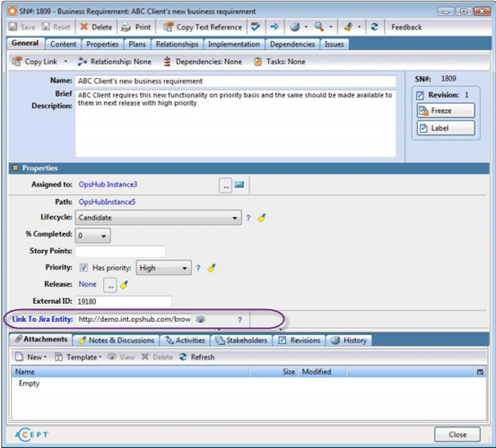Switch to the Relationships tab
This screenshot has width=496, height=448.
[177, 44]
